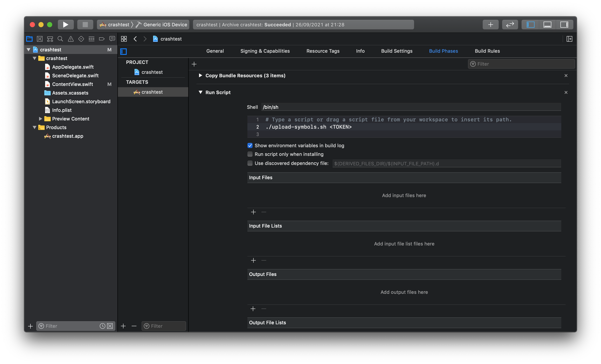Viewport: 601px width, 364px height.
Task: Show the Report navigator
Action: point(112,39)
